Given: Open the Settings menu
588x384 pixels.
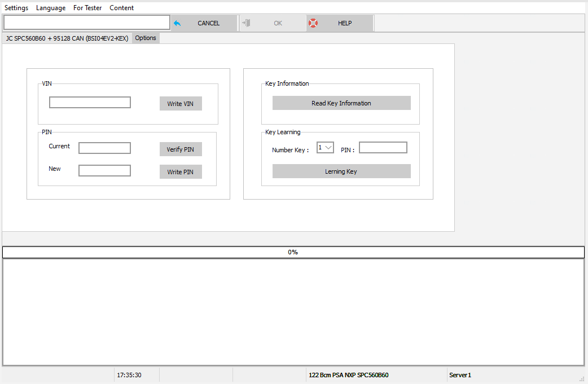Looking at the screenshot, I should [16, 7].
